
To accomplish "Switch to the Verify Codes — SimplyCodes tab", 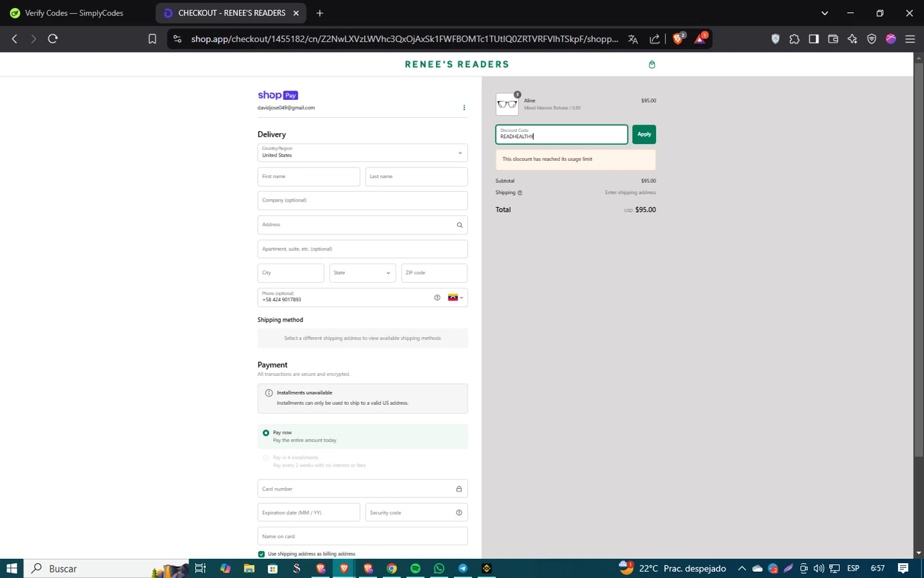I will (x=75, y=13).
